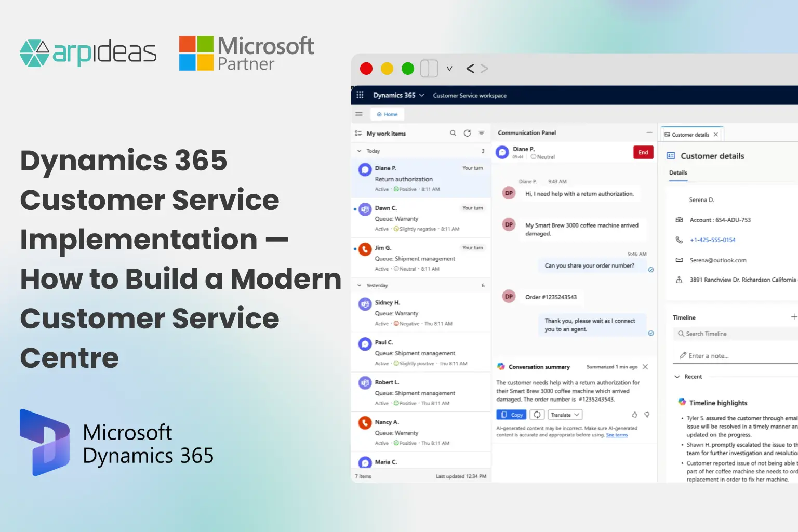Click the hamburger site map menu icon

point(359,114)
